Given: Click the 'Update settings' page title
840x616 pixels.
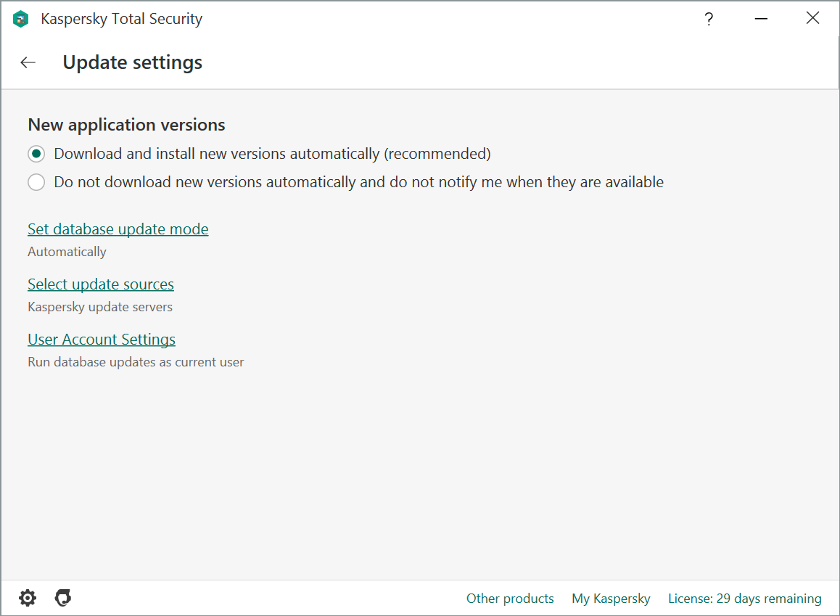Looking at the screenshot, I should (132, 62).
